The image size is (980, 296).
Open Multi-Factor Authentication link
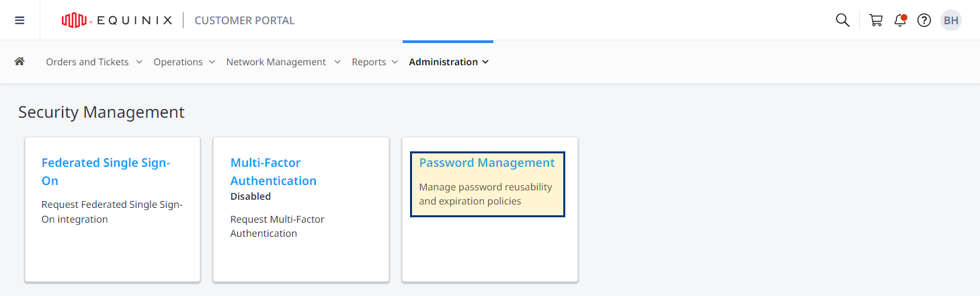click(x=274, y=172)
